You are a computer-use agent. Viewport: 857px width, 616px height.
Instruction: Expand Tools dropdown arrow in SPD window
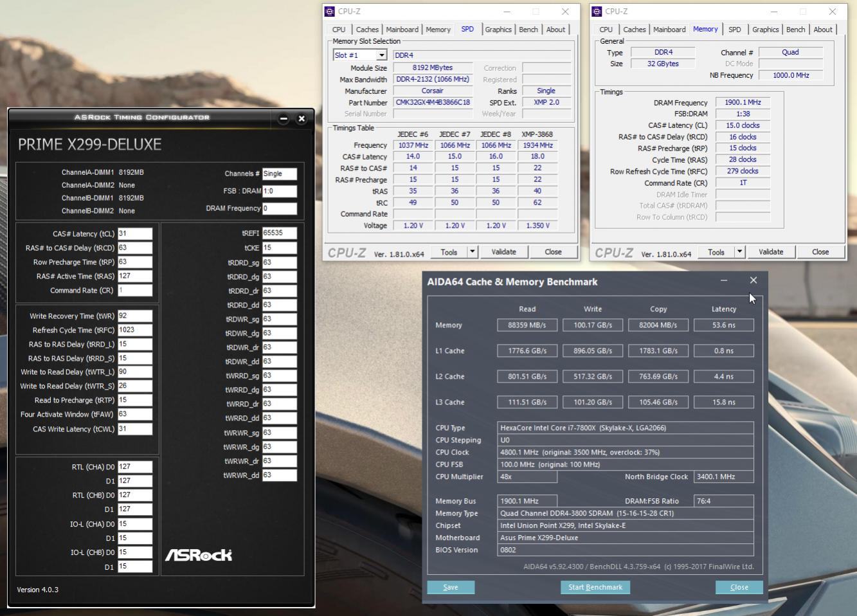[x=473, y=252]
